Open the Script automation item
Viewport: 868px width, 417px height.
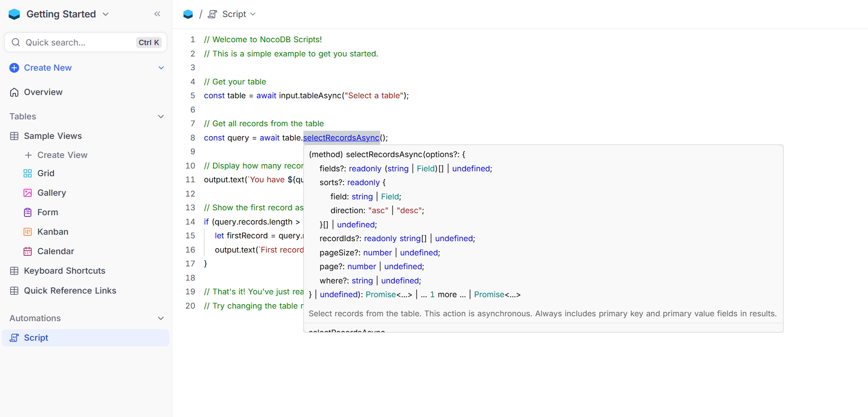click(x=86, y=338)
